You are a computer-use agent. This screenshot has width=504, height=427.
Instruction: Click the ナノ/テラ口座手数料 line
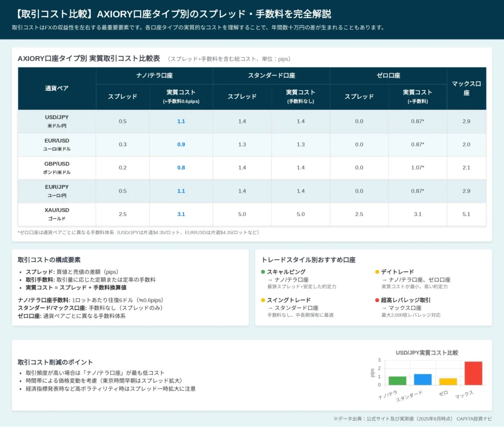click(x=91, y=300)
